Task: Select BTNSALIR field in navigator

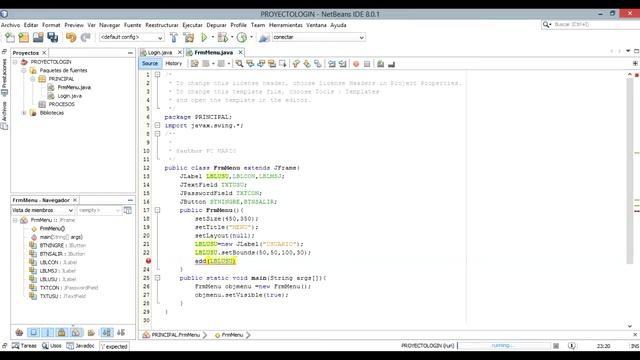Action: pyautogui.click(x=62, y=254)
